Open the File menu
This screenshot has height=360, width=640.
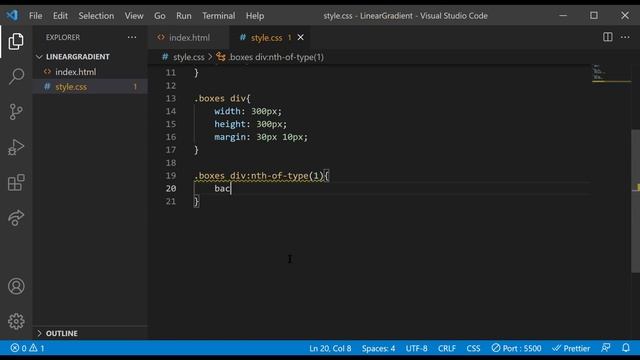point(36,16)
